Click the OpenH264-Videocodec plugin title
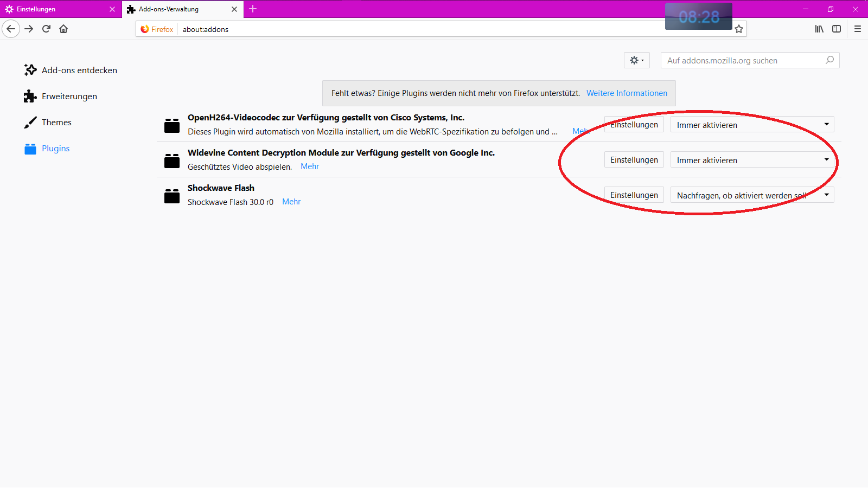868x488 pixels. [x=326, y=118]
